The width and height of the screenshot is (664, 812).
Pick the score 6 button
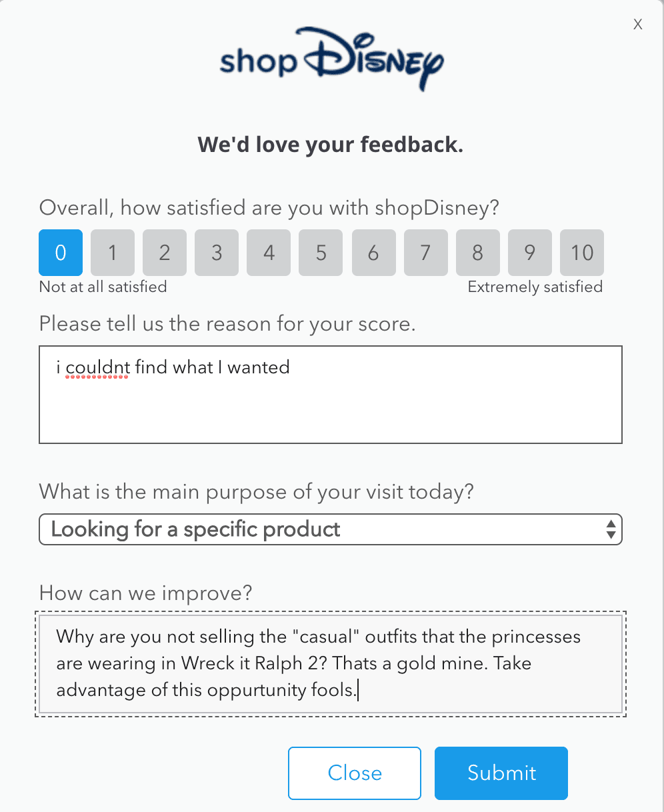tap(373, 253)
